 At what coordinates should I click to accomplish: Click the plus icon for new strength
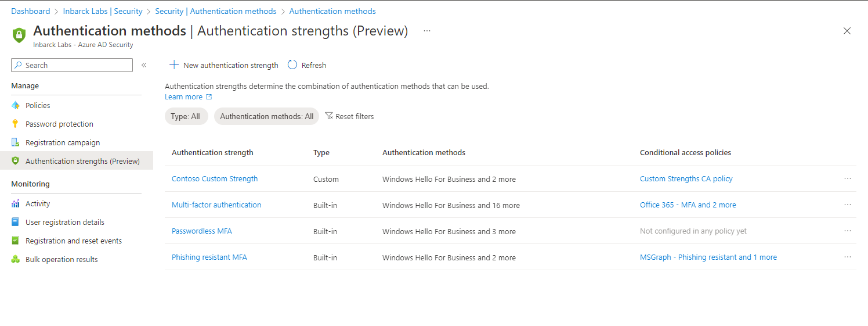173,65
